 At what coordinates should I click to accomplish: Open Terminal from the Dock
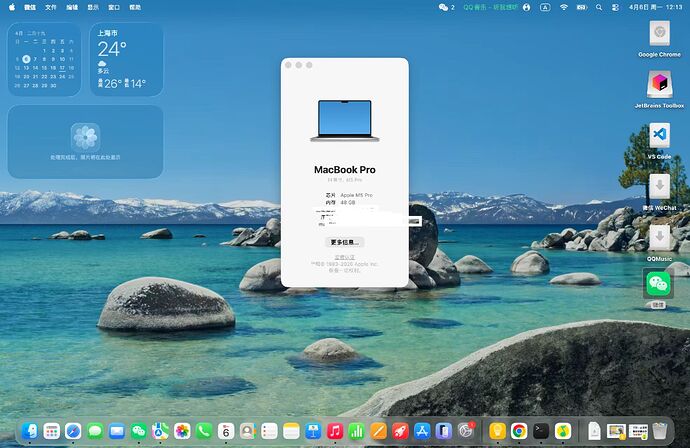(541, 431)
